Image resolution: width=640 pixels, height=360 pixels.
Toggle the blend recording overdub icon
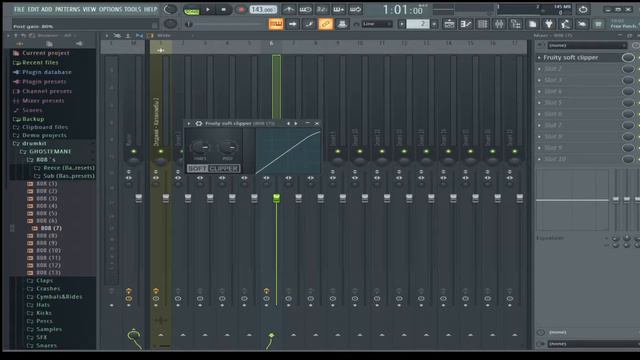tap(339, 9)
